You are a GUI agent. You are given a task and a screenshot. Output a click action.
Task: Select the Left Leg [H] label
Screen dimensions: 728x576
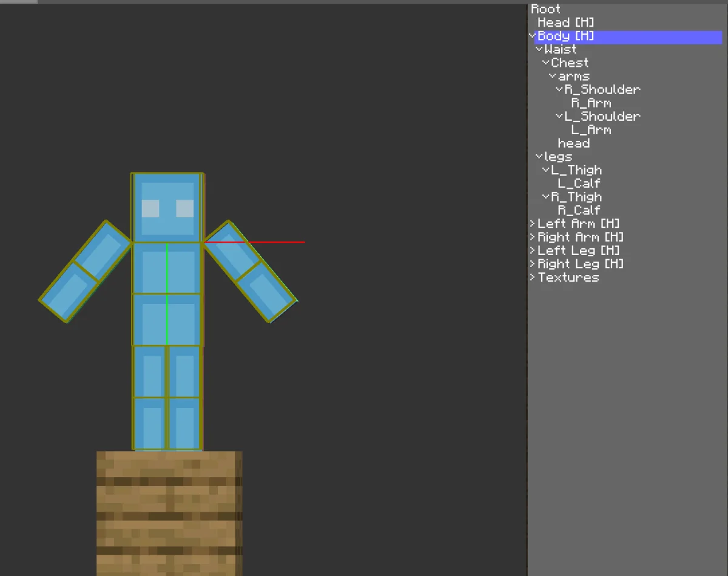[579, 251]
